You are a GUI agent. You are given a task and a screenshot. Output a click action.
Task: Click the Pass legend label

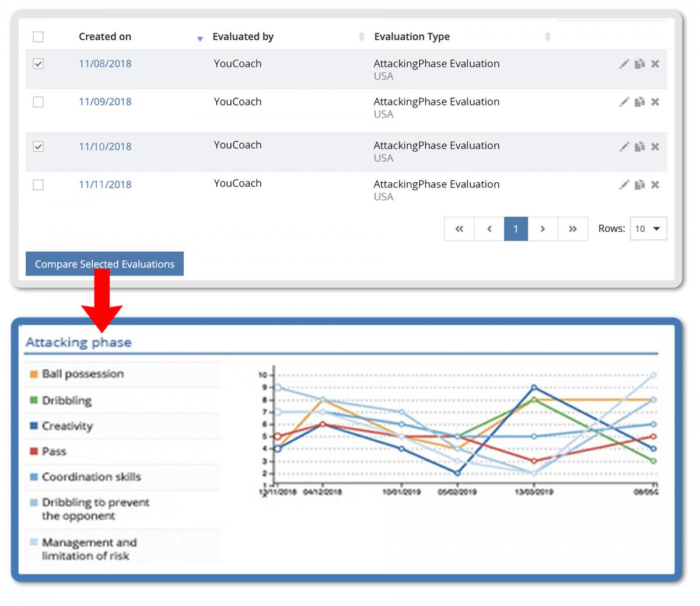(x=54, y=451)
